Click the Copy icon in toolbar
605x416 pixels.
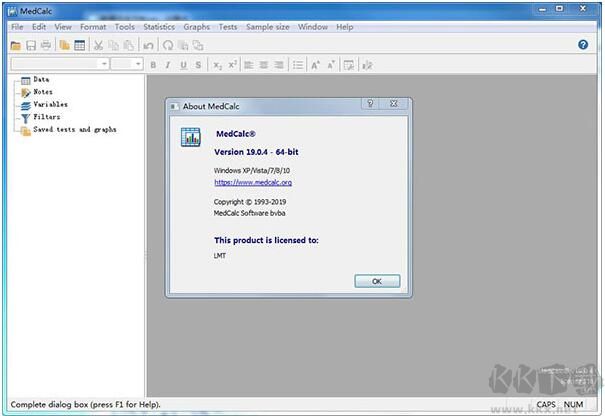(x=113, y=46)
